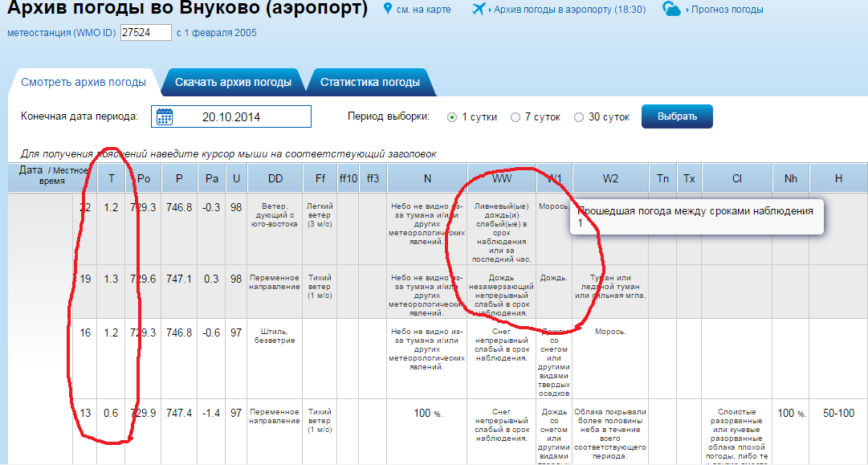Screen dimensions: 868x465
Task: Click the T column header
Action: 112,178
